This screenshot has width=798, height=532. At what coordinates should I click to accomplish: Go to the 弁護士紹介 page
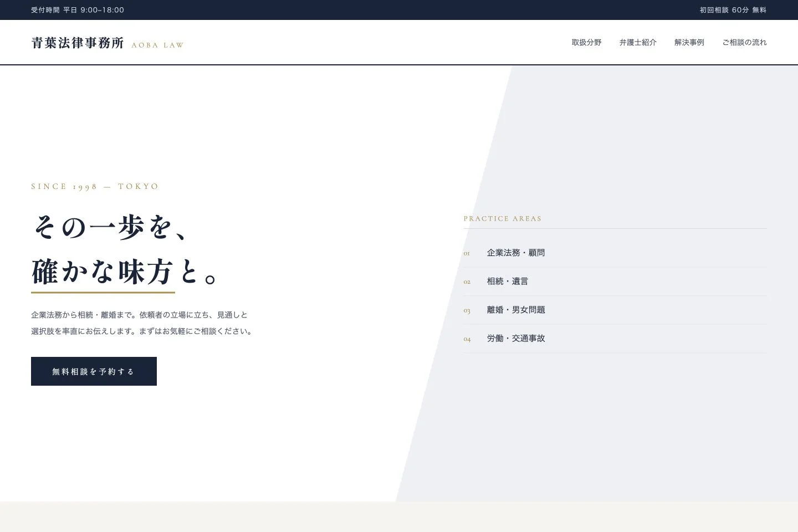638,43
